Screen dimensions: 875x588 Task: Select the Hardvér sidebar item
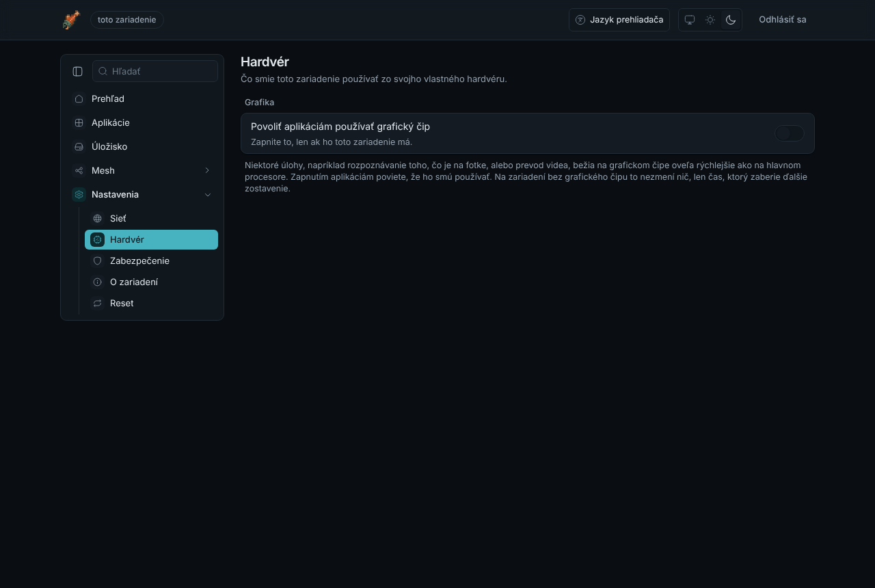pyautogui.click(x=151, y=239)
